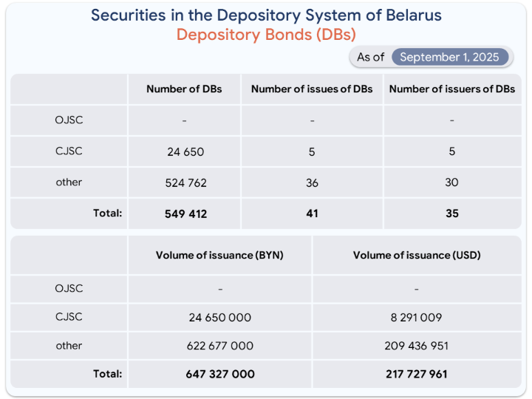This screenshot has width=532, height=399.
Task: Click the total issuers value 35
Action: (452, 214)
